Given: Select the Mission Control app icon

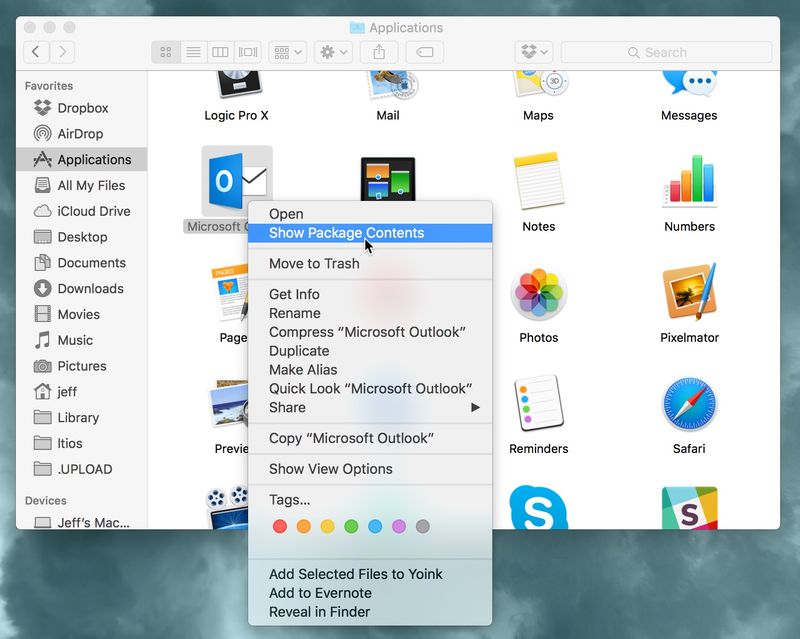Looking at the screenshot, I should pos(388,179).
